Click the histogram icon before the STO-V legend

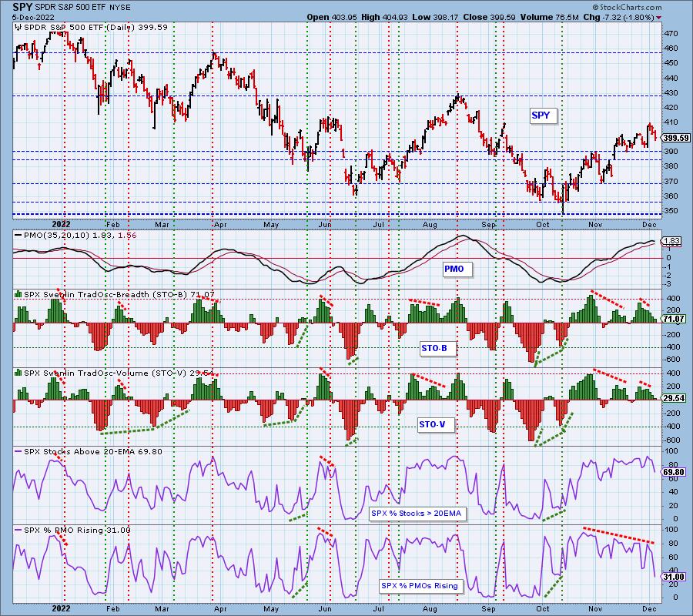pos(18,373)
